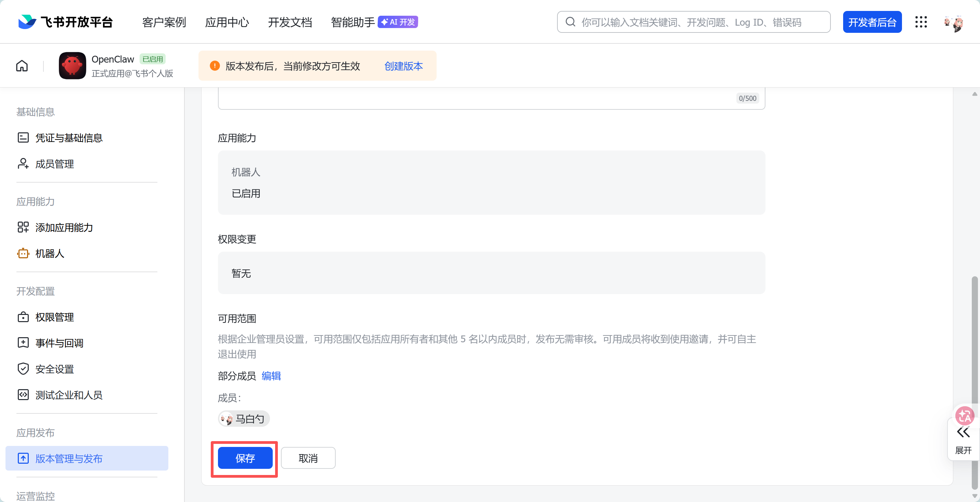The width and height of the screenshot is (980, 502).
Task: Open the apps grid menu icon
Action: 921,22
